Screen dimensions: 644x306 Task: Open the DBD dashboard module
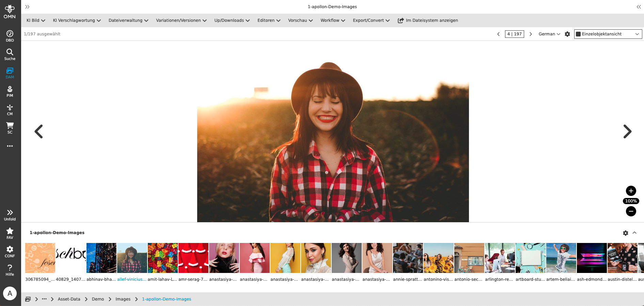(10, 36)
